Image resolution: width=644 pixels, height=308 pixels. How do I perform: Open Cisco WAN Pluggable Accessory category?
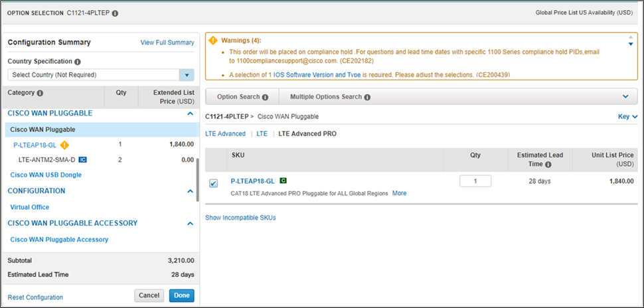coord(59,240)
